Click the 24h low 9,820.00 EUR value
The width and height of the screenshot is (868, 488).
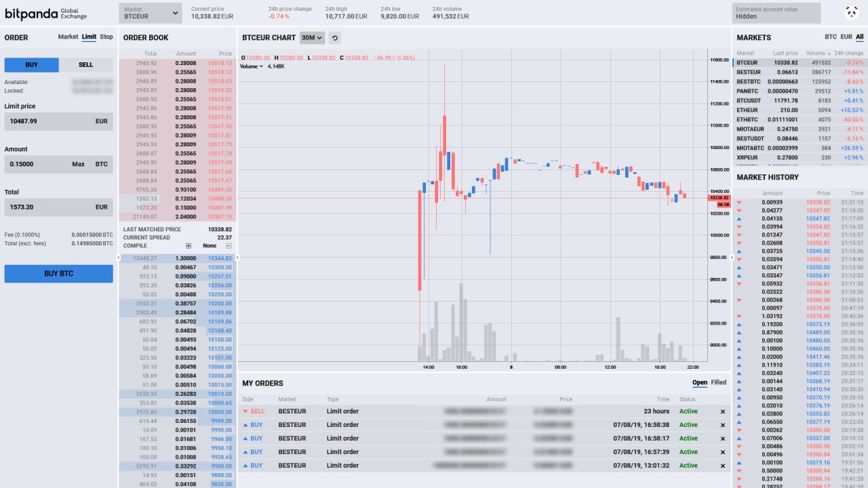(x=400, y=16)
